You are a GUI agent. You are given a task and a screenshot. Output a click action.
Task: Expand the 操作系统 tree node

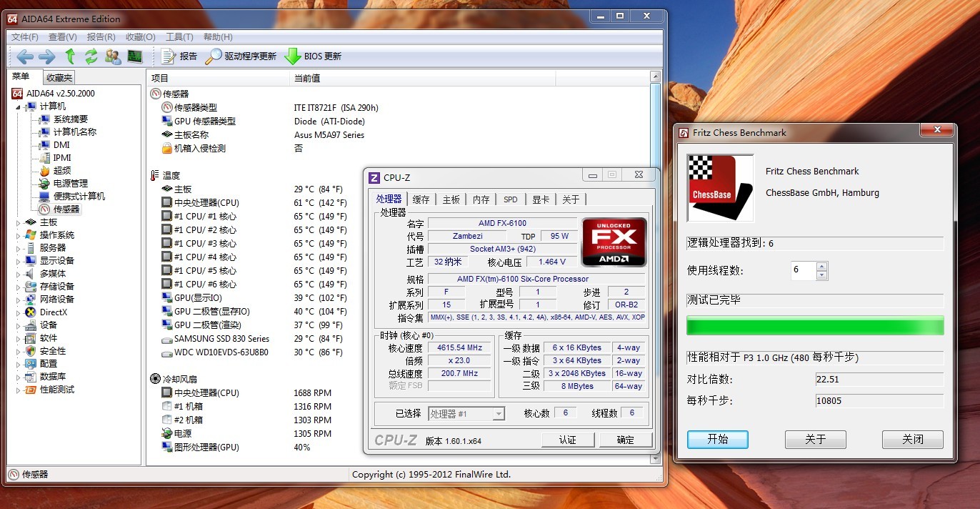19,235
